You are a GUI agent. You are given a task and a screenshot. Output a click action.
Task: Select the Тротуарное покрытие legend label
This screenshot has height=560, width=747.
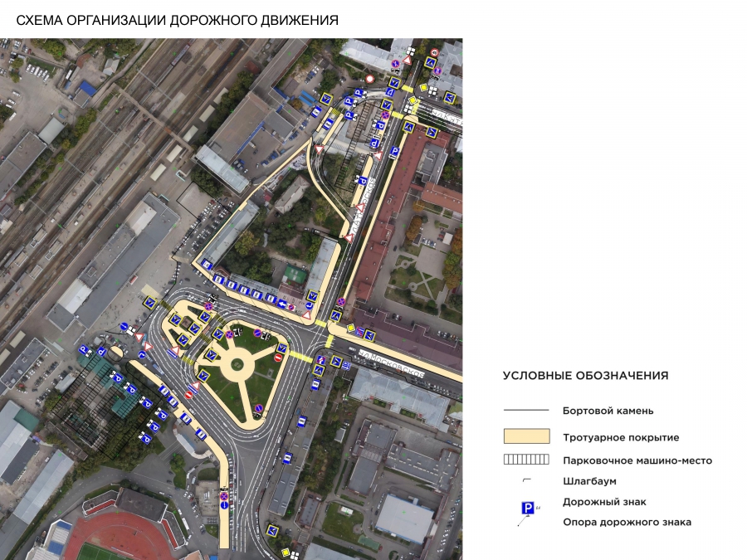(620, 437)
